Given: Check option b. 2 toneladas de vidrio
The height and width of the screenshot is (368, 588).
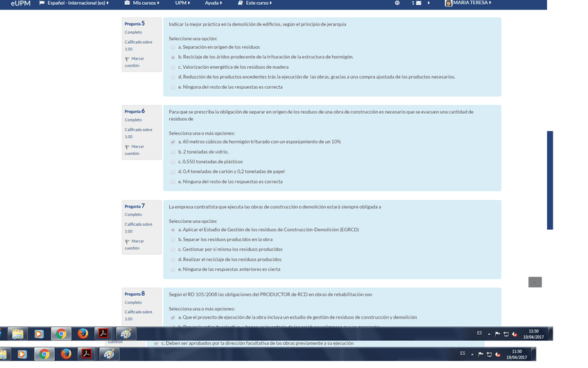Looking at the screenshot, I should click(173, 151).
